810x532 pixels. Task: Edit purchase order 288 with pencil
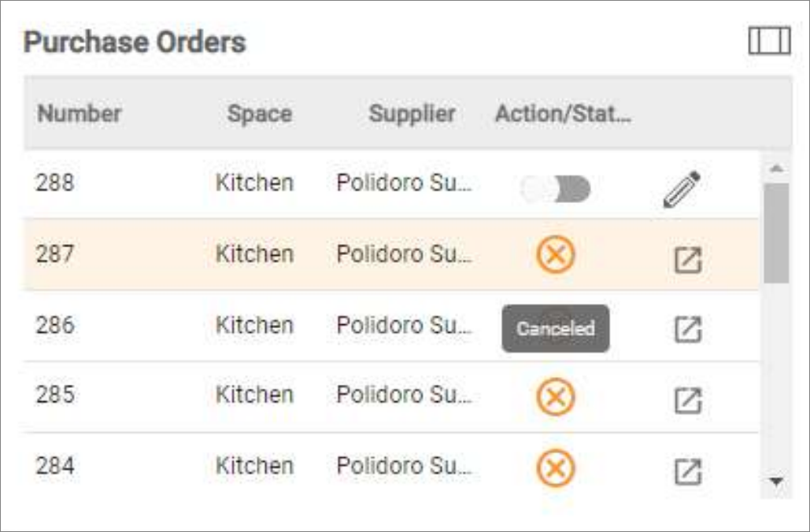[682, 189]
